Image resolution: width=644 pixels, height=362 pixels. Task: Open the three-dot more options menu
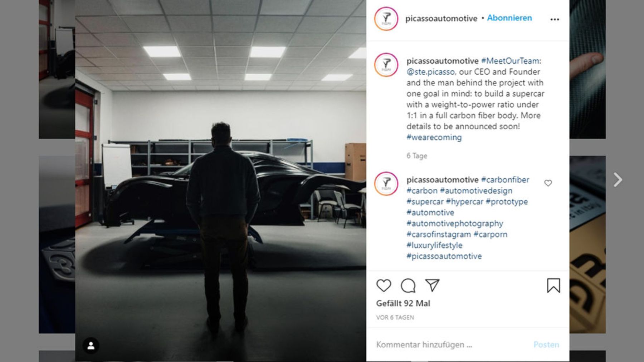[x=555, y=19]
